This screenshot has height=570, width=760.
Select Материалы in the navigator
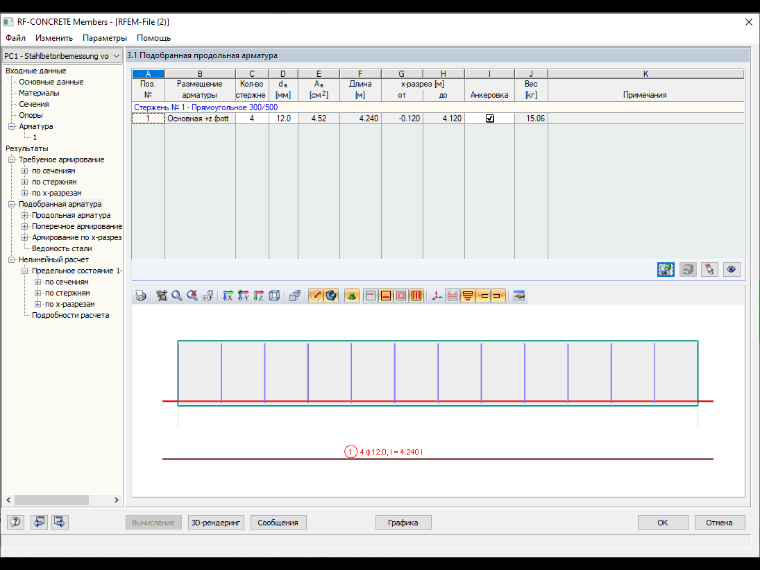pos(39,93)
